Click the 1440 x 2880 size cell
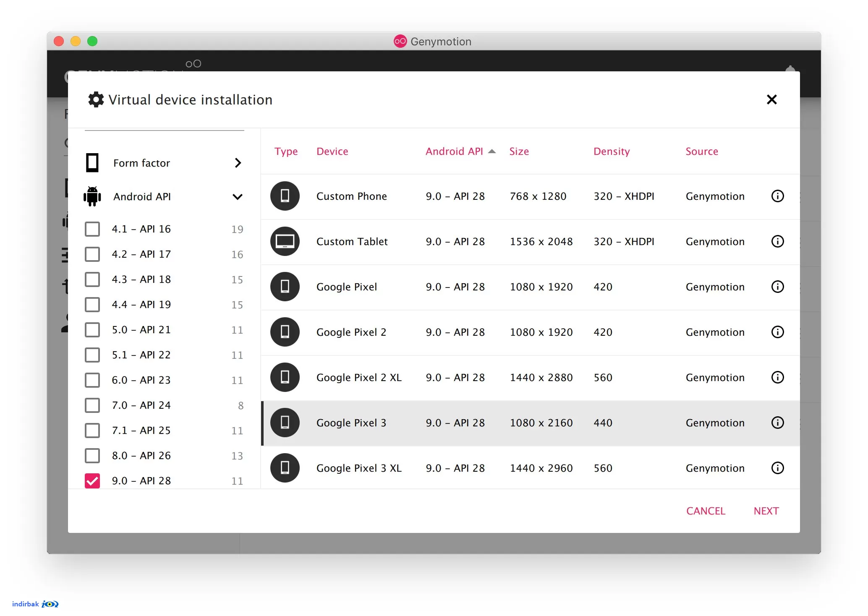The height and width of the screenshot is (616, 868). (x=541, y=378)
